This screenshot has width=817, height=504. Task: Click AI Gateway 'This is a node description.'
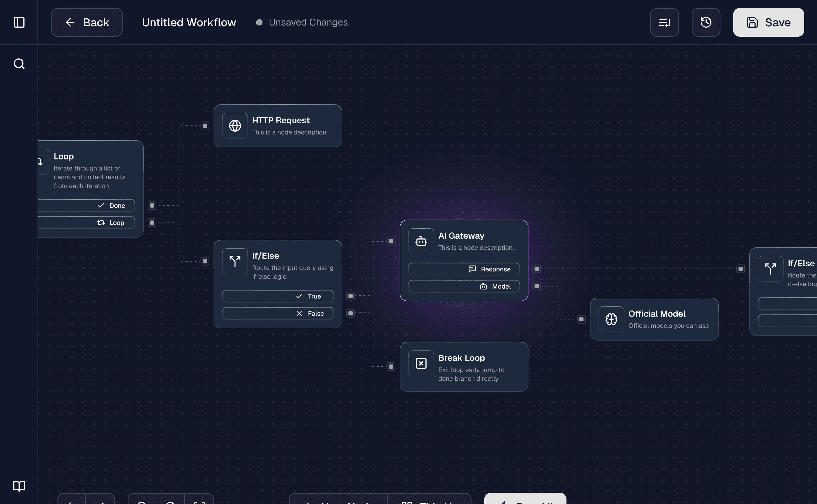click(476, 248)
